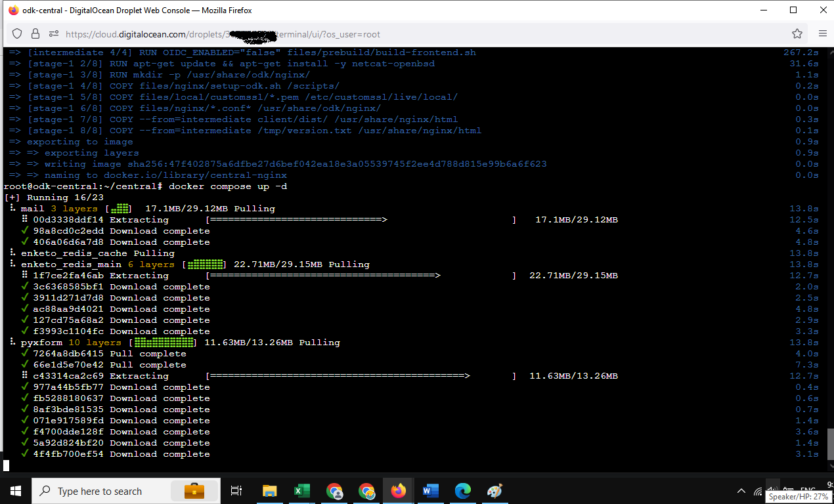The width and height of the screenshot is (834, 504).
Task: Open Task View on the taskbar
Action: (236, 491)
